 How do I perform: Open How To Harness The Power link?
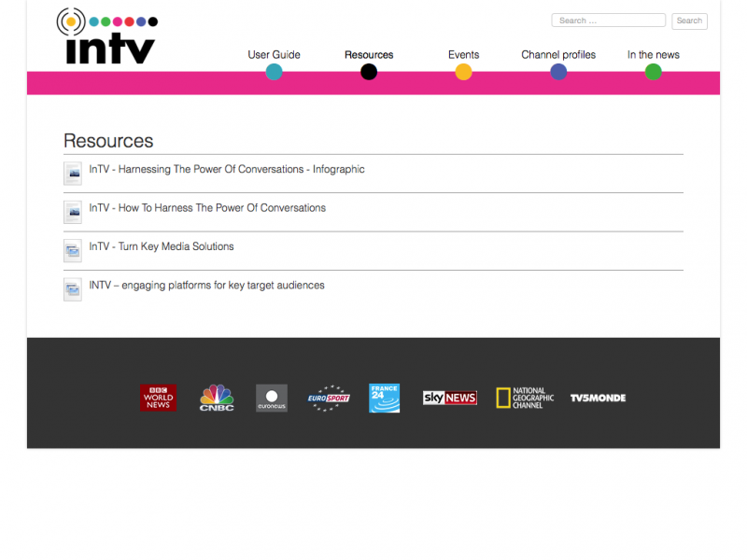pyautogui.click(x=207, y=207)
